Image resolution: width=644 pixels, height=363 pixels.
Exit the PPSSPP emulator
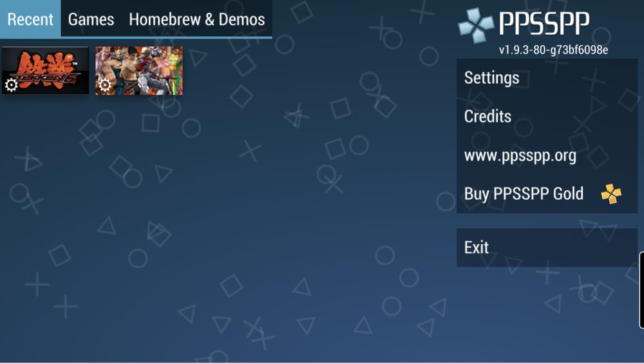click(547, 248)
